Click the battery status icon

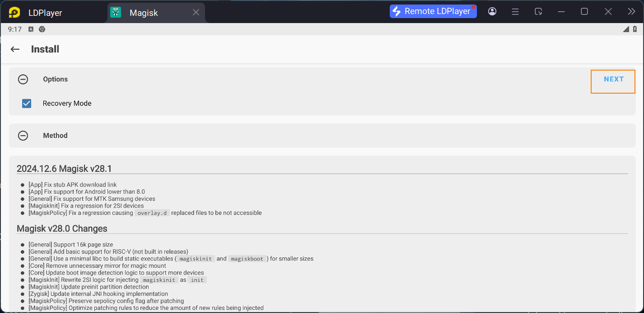pyautogui.click(x=634, y=29)
